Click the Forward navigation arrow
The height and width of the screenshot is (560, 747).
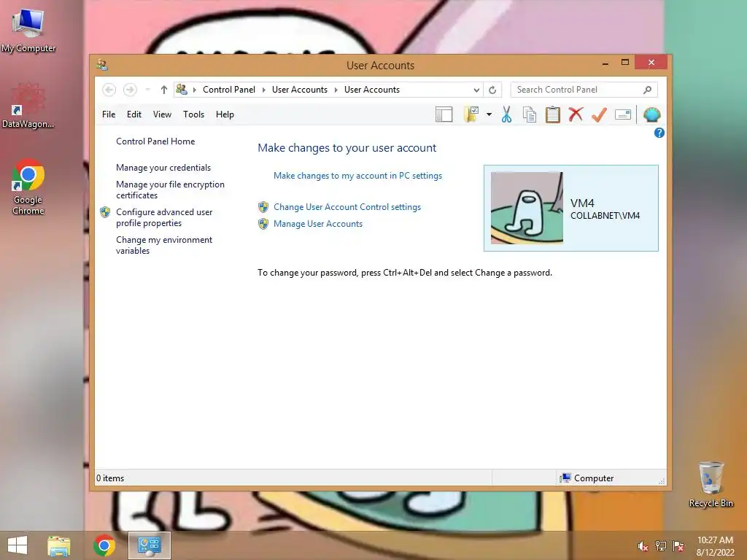(130, 90)
